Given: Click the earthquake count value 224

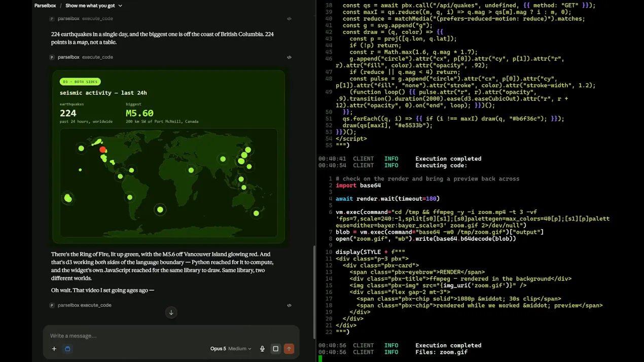Looking at the screenshot, I should (68, 113).
